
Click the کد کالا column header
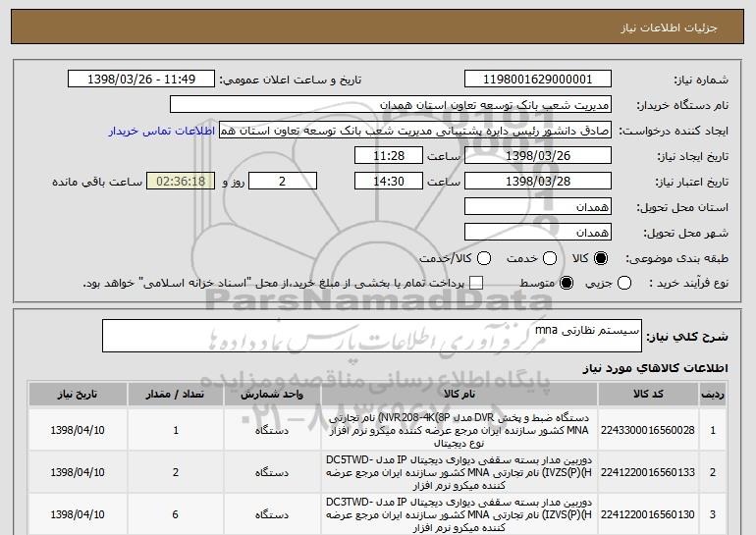coord(648,395)
